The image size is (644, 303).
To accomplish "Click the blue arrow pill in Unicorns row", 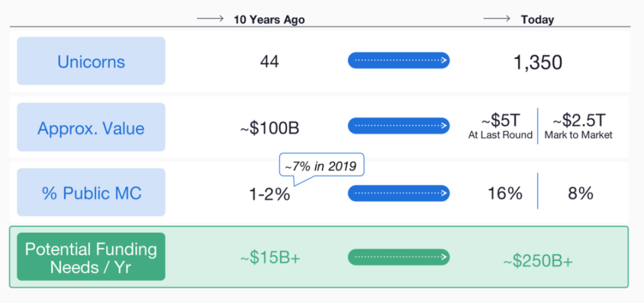I will pyautogui.click(x=399, y=60).
